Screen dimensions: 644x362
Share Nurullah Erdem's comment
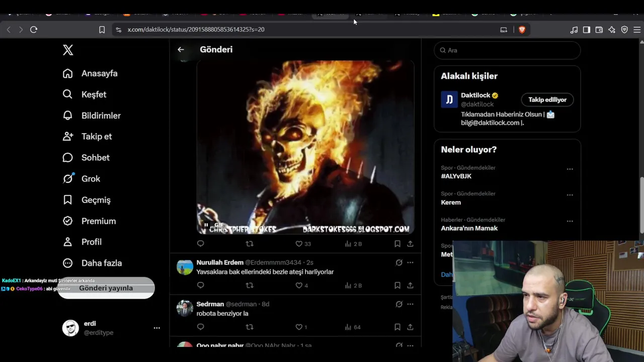point(410,286)
